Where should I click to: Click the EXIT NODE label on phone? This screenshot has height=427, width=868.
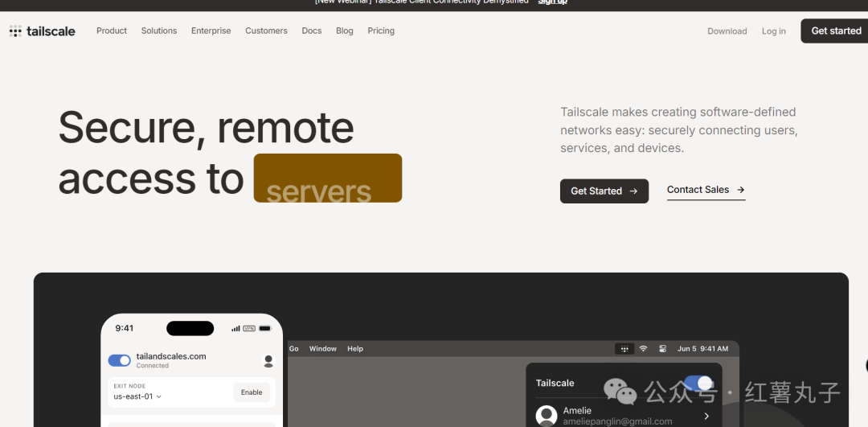tap(129, 386)
